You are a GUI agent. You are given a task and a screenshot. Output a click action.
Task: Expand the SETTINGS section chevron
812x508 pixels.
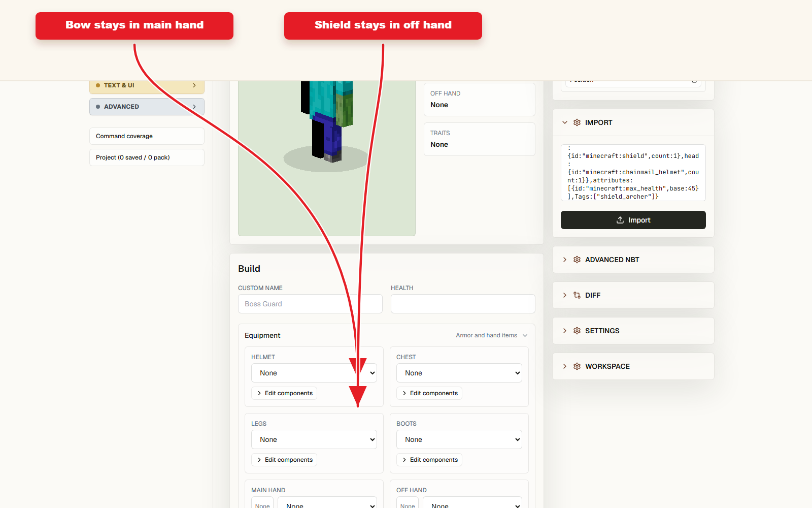click(565, 331)
